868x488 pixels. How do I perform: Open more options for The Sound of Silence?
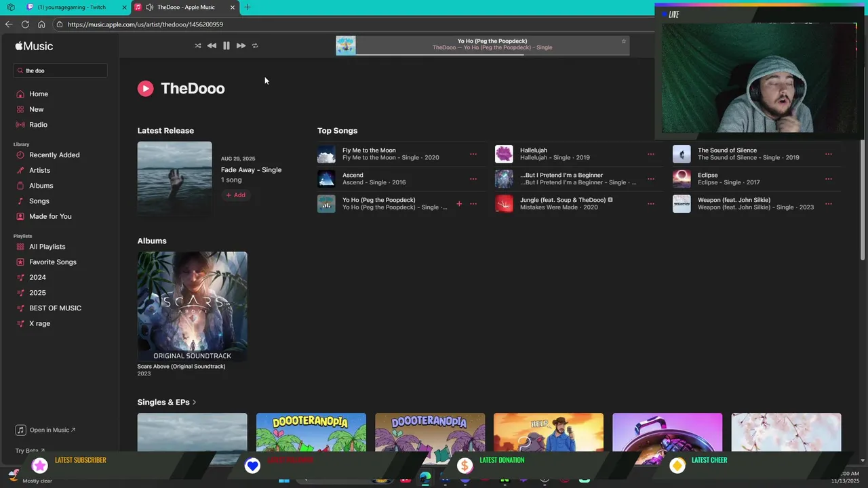pyautogui.click(x=829, y=154)
